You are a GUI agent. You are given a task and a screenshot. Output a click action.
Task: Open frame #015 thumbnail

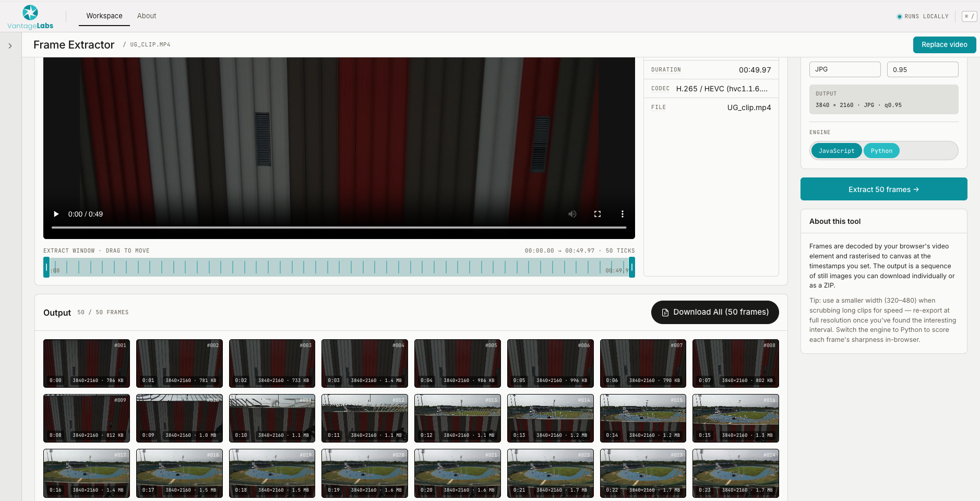click(x=643, y=418)
